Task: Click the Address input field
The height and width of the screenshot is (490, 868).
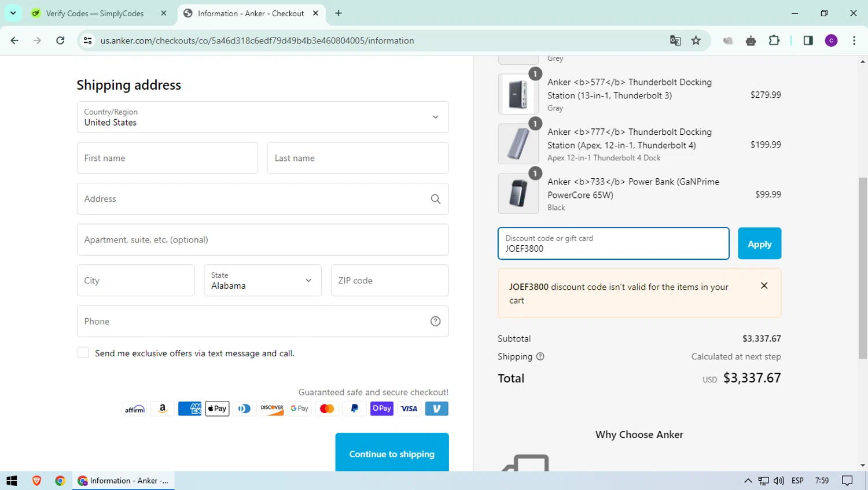Action: pos(263,199)
